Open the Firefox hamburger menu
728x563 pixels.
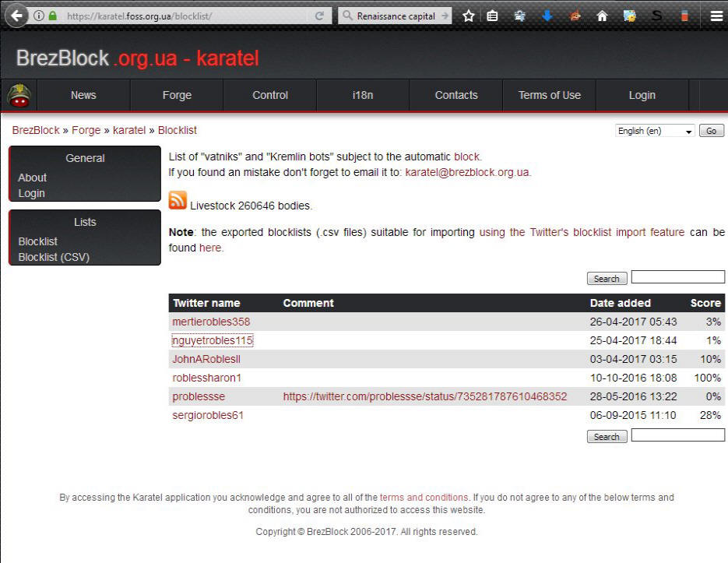pyautogui.click(x=716, y=16)
